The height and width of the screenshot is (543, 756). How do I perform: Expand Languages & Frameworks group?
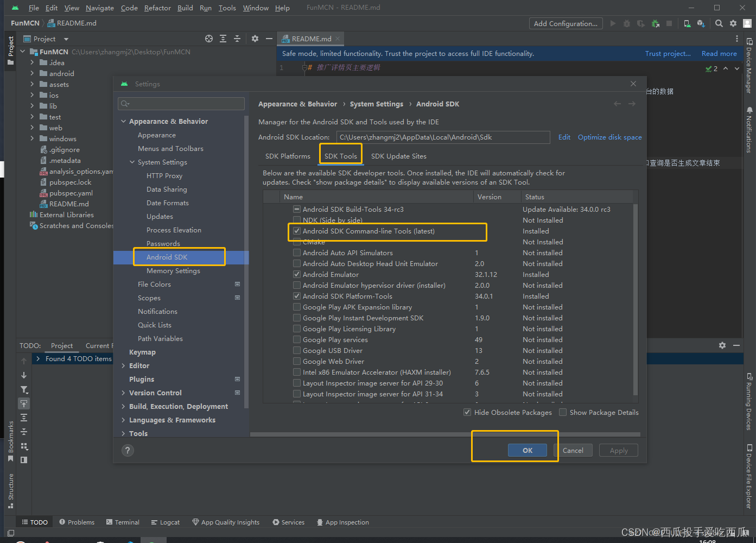point(123,420)
